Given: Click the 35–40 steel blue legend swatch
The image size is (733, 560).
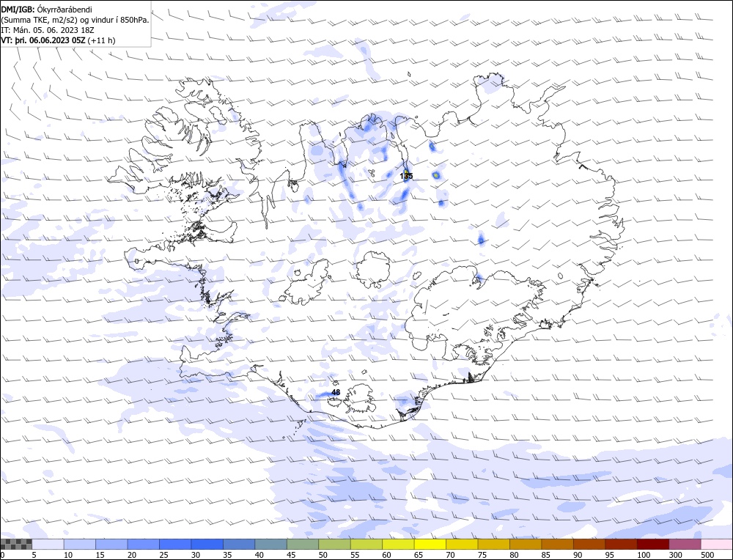Looking at the screenshot, I should coord(239,544).
